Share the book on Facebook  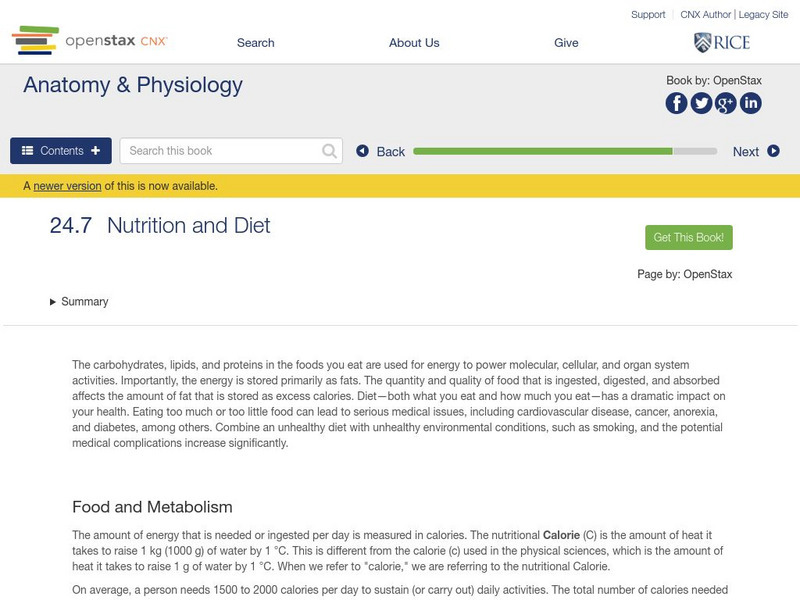677,103
